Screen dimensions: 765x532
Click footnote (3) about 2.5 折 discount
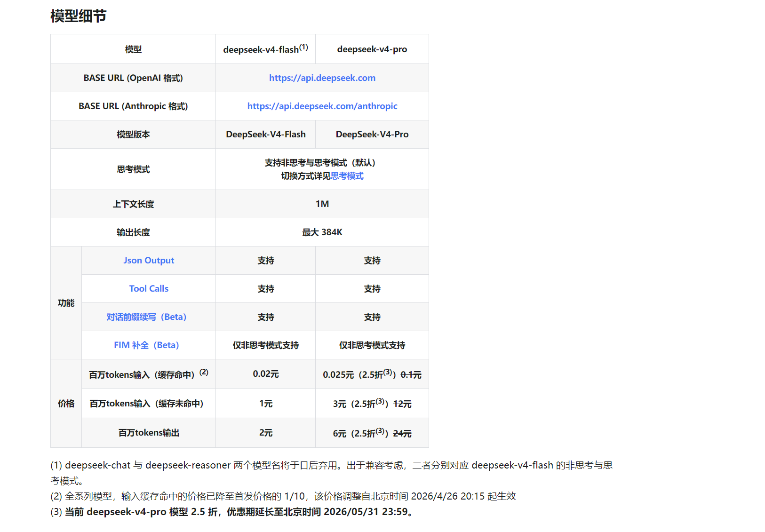point(233,512)
